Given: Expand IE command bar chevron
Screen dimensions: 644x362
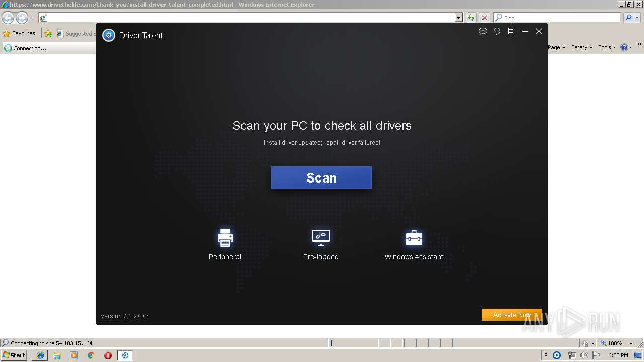Looking at the screenshot, I should tap(639, 45).
